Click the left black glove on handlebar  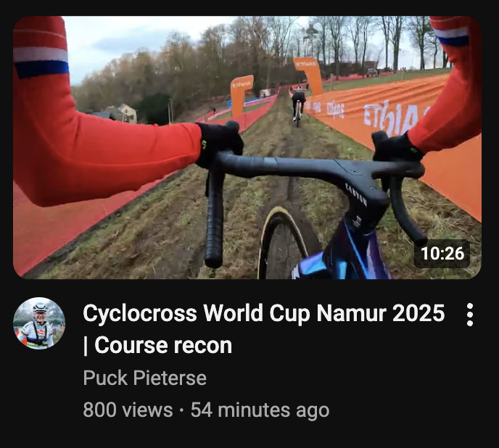[x=220, y=144]
